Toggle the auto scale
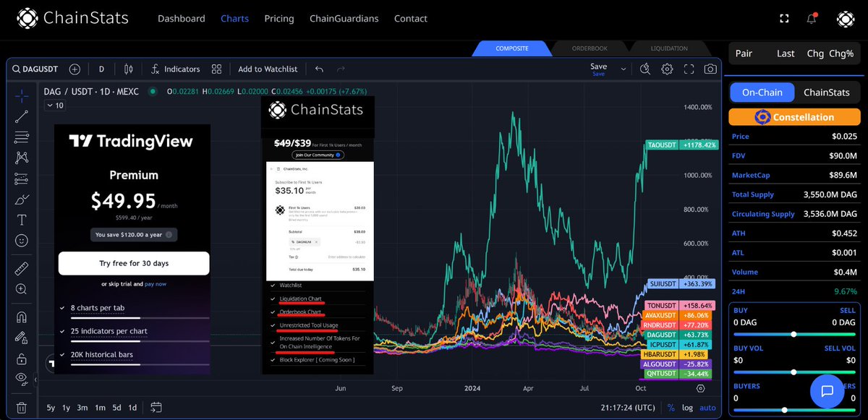 (707, 408)
